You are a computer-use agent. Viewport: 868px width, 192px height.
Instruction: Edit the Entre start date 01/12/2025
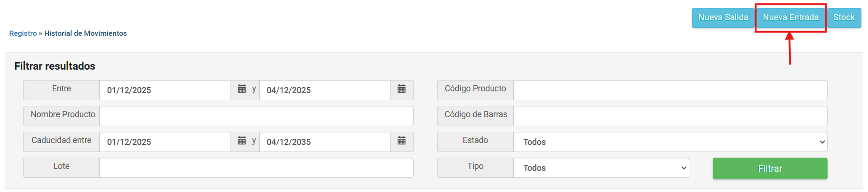point(165,90)
